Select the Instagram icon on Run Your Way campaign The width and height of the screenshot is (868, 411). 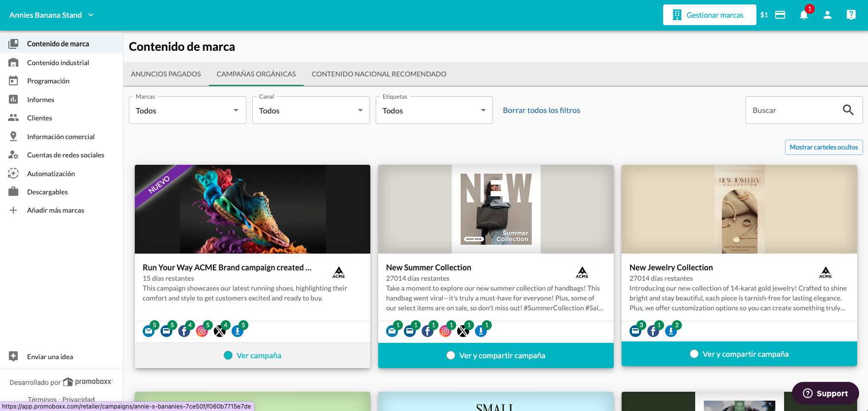click(202, 331)
